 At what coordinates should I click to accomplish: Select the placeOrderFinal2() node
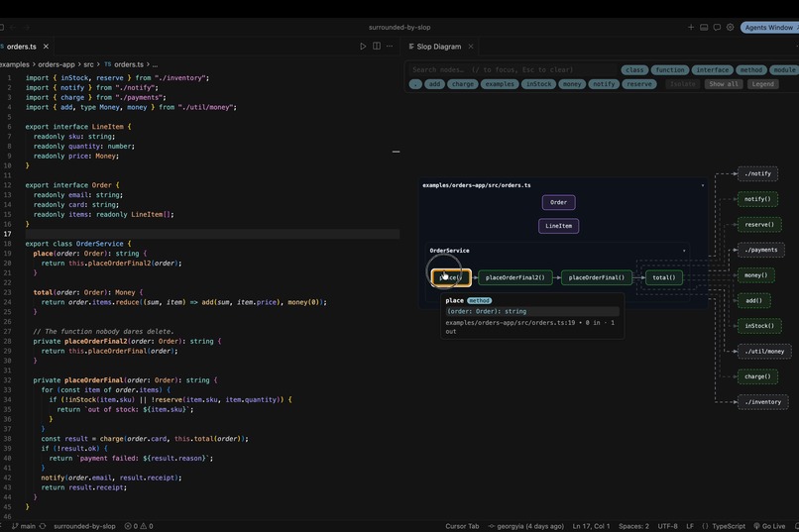point(515,277)
